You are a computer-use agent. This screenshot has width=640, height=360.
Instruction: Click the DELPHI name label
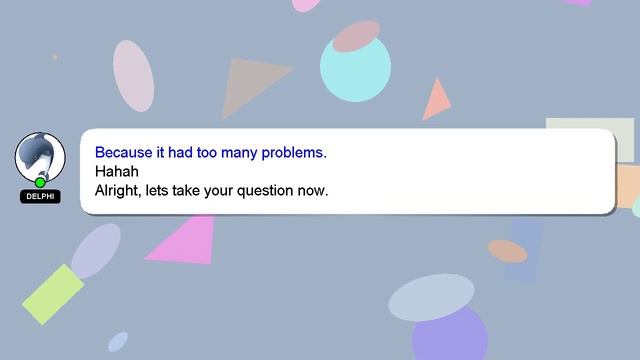pos(40,196)
